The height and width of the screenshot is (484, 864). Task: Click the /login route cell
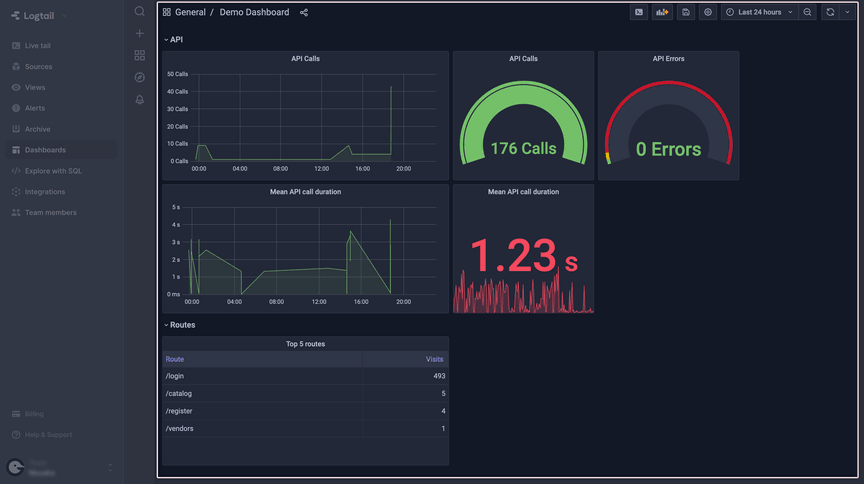pos(262,376)
